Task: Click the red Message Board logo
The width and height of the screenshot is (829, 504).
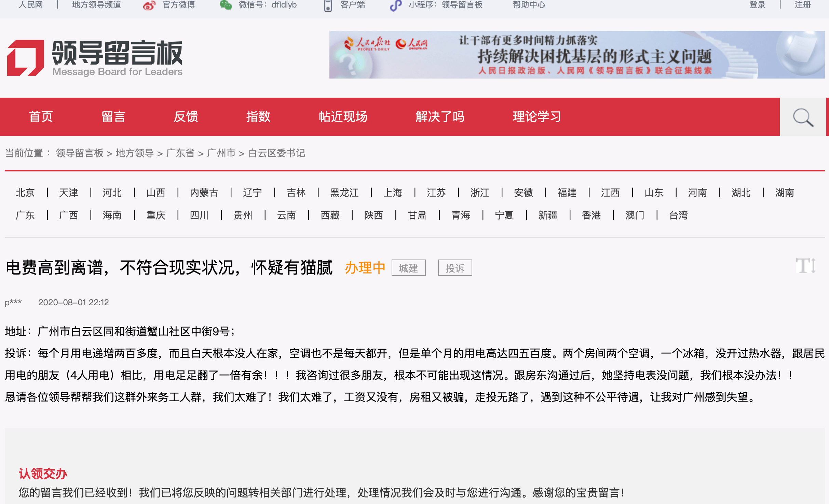Action: coord(26,57)
